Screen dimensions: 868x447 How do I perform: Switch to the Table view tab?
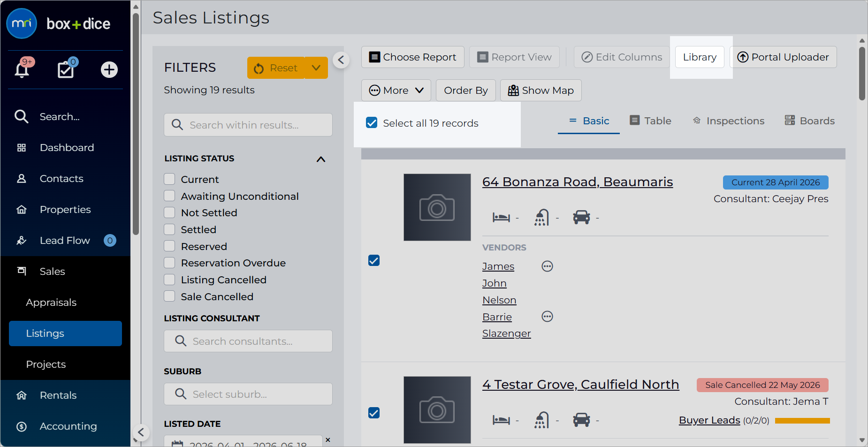coord(651,121)
